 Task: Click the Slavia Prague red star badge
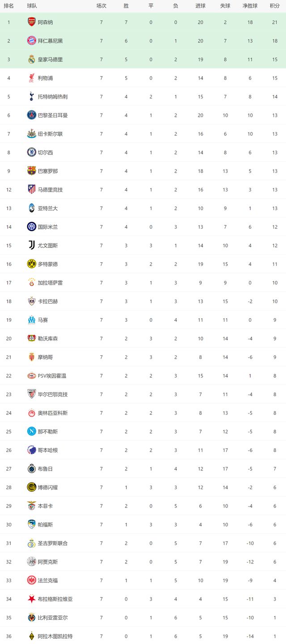coord(31,599)
